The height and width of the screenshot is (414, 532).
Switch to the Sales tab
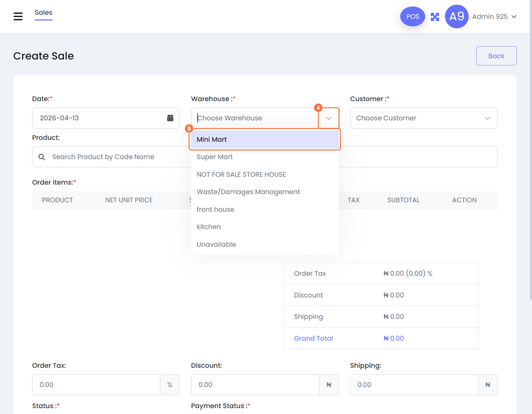[44, 13]
